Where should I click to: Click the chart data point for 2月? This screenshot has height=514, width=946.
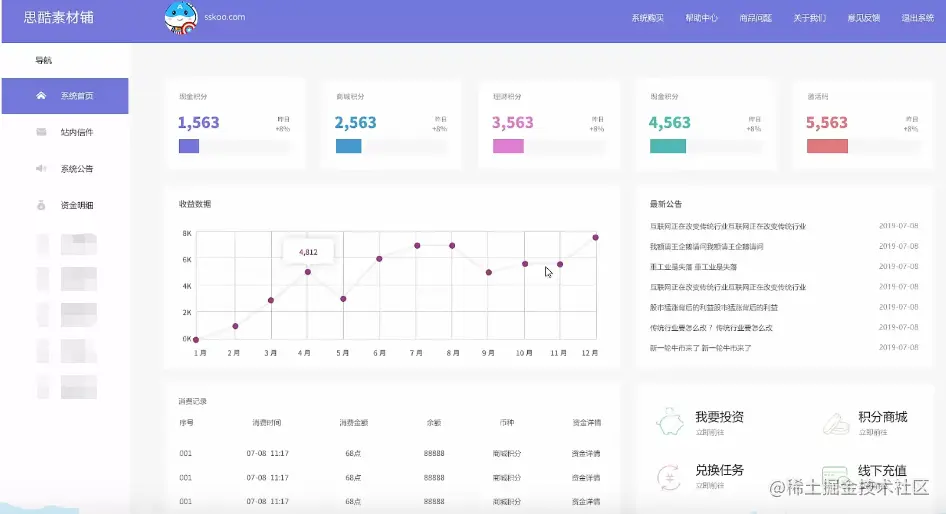[235, 326]
